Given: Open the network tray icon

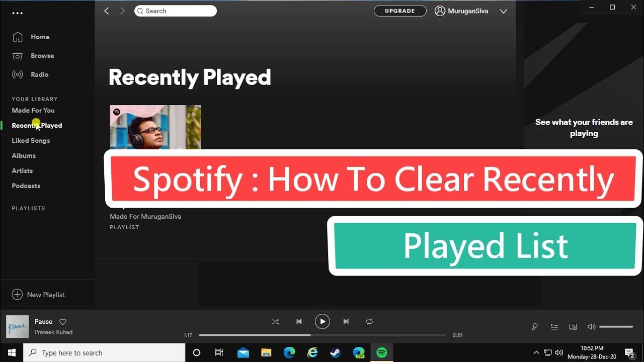Looking at the screenshot, I should [547, 353].
